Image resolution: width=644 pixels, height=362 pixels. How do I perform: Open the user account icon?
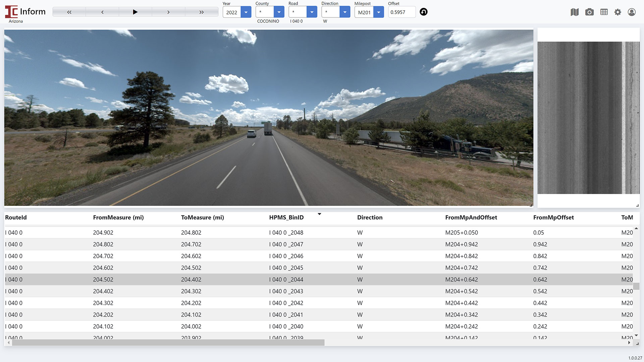(632, 12)
